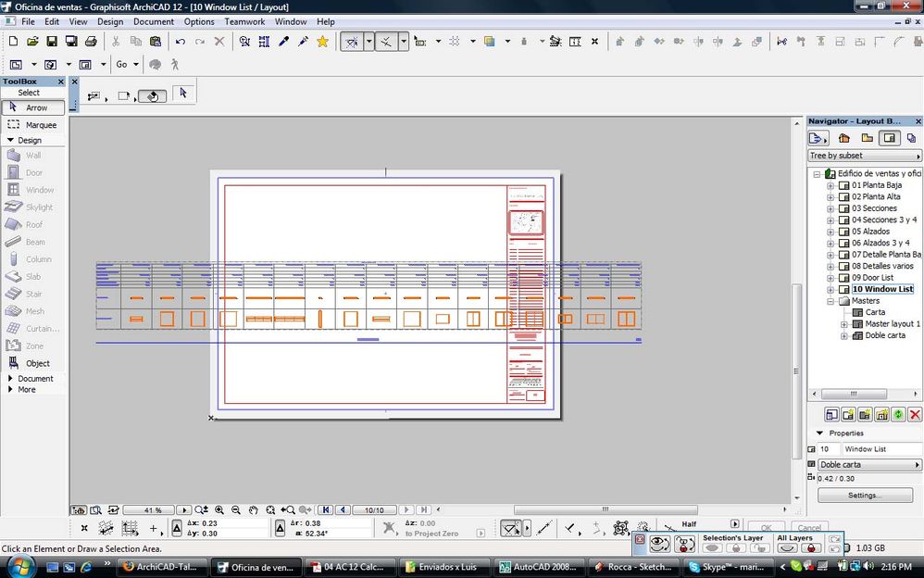Screen dimensions: 924x578
Task: Open the Document menu
Action: click(x=153, y=21)
